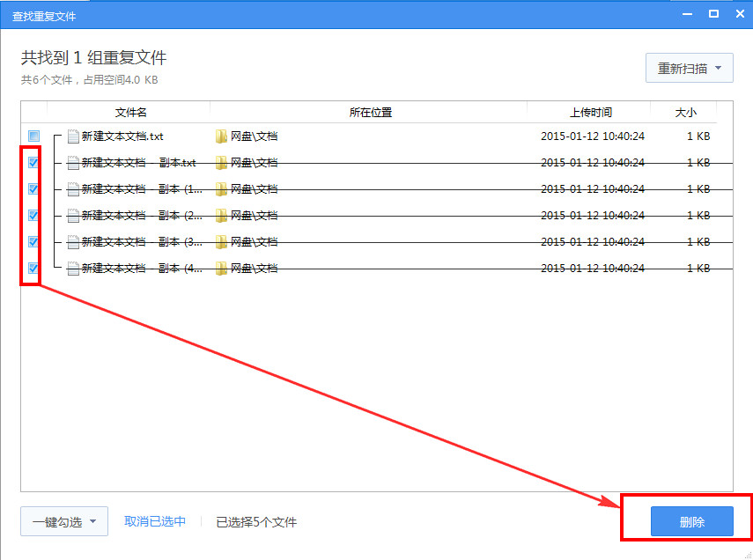
Task: Click the document icon beside 新建文本文档 - 副本.txt
Action: 71,163
